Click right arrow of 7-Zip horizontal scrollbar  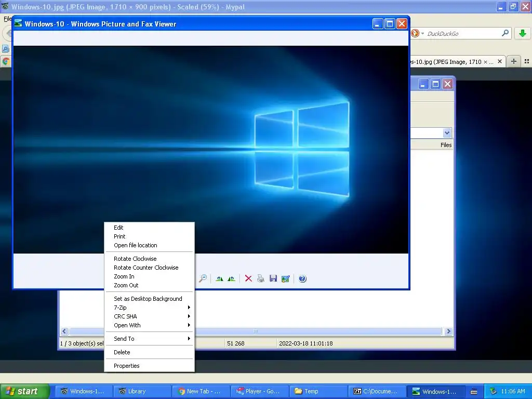tap(448, 331)
